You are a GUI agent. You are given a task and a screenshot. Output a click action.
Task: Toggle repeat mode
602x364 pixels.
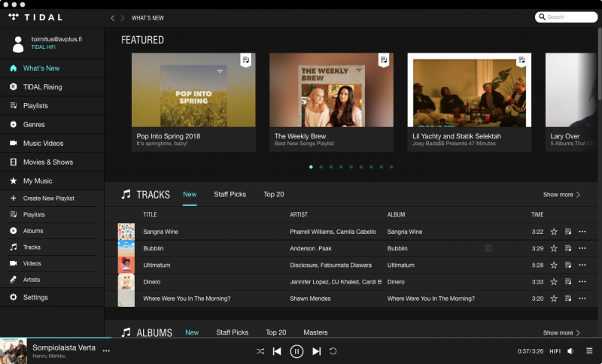(x=333, y=351)
